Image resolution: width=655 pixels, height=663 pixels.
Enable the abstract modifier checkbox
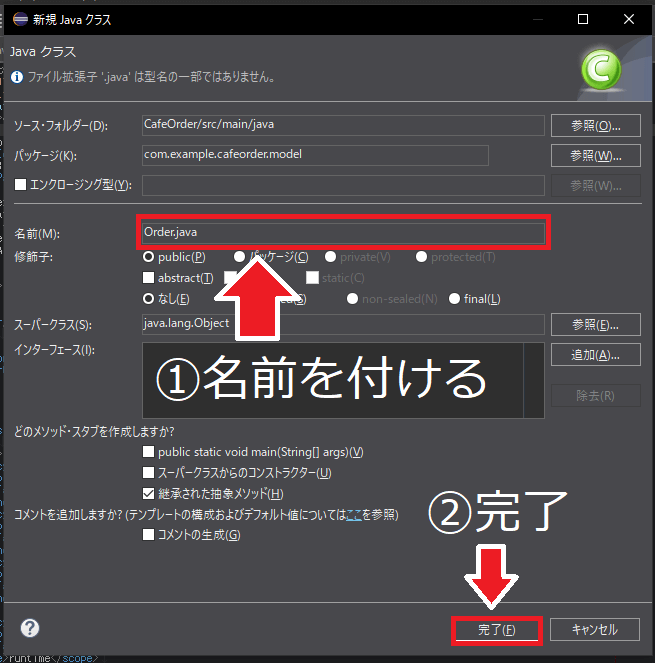[x=149, y=278]
